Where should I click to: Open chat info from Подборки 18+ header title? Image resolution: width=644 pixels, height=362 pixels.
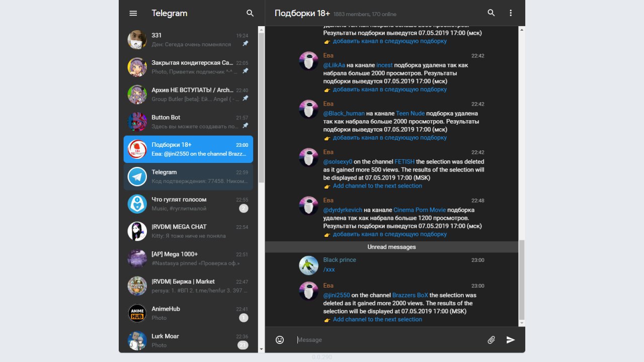301,13
